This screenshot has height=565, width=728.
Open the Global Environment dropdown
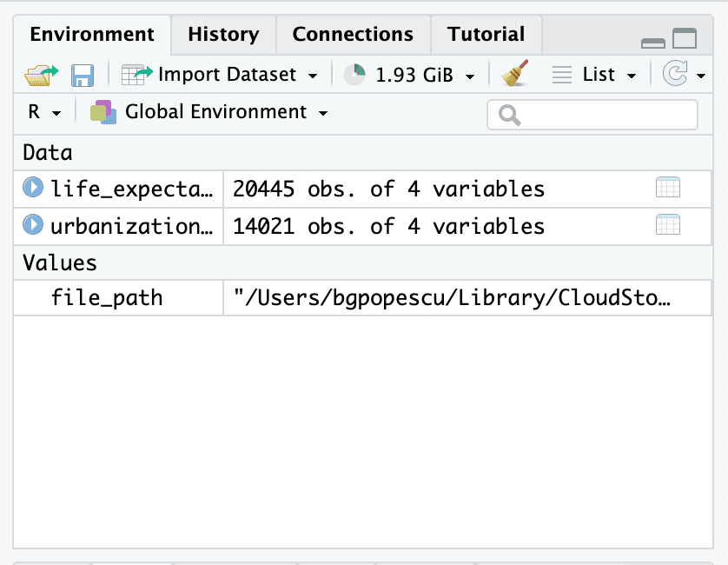click(209, 112)
